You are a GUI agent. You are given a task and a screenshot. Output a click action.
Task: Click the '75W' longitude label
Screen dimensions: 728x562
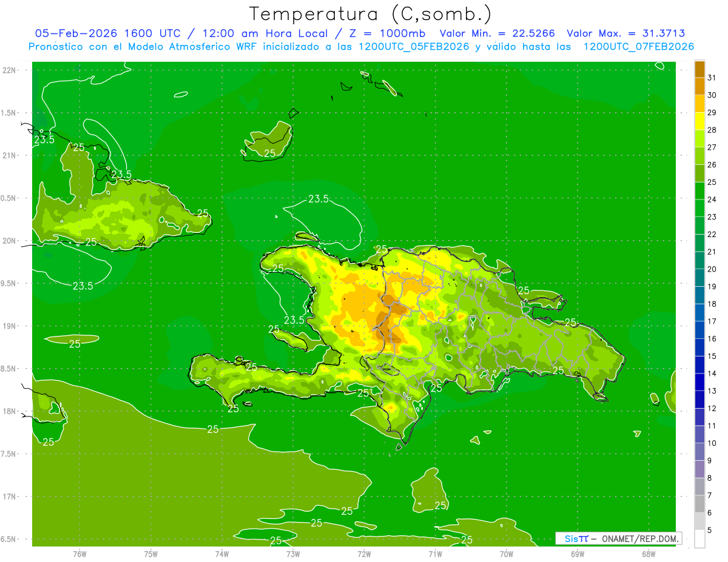[x=151, y=554]
